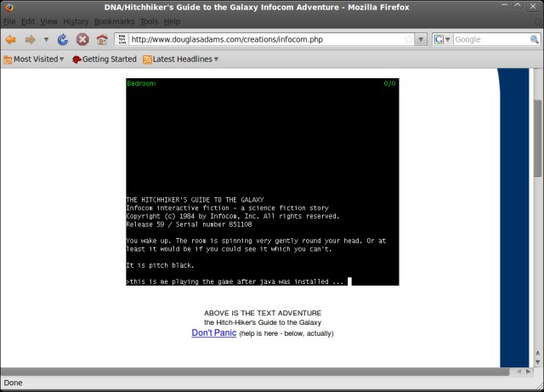Screen dimensions: 544x392
Task: Open the Edit menu
Action: tap(28, 21)
